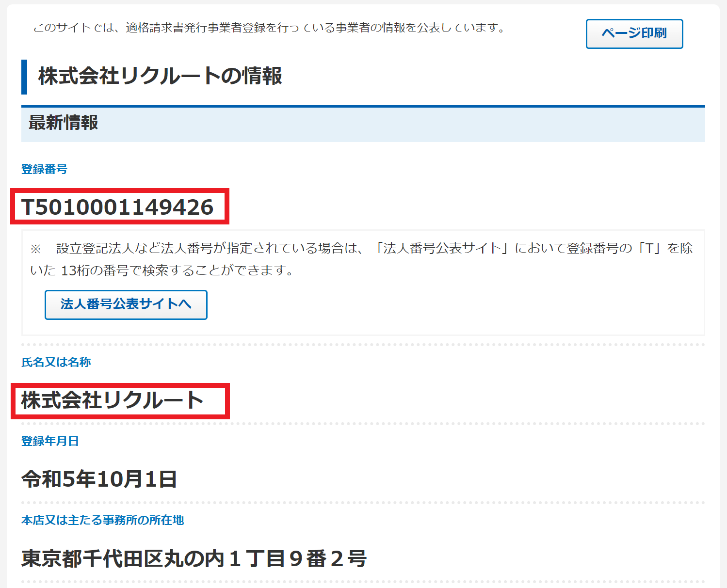727x588 pixels.
Task: Click the intro sentence starting このサイトでは
Action: 270,28
